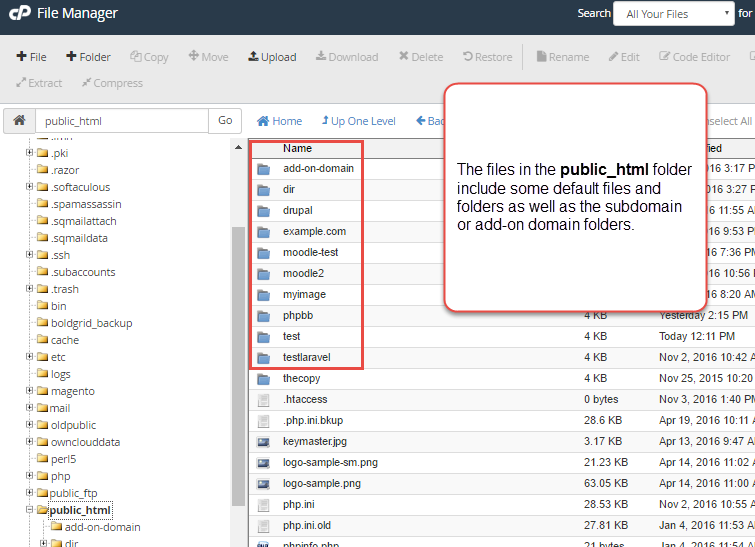Create a new folder with Folder button
Screen dimensions: 755x547
click(88, 57)
